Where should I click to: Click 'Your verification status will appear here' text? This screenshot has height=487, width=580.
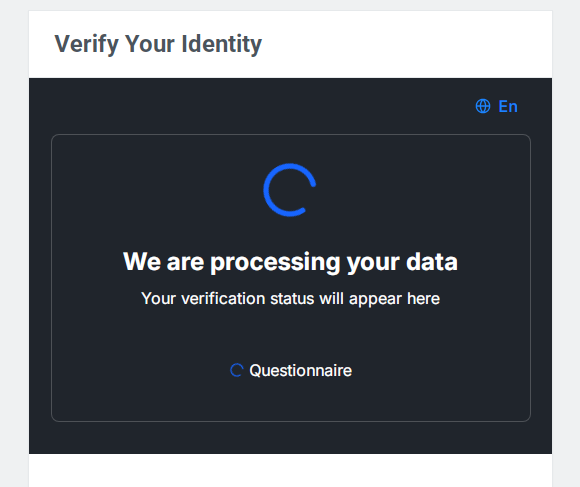(x=290, y=299)
